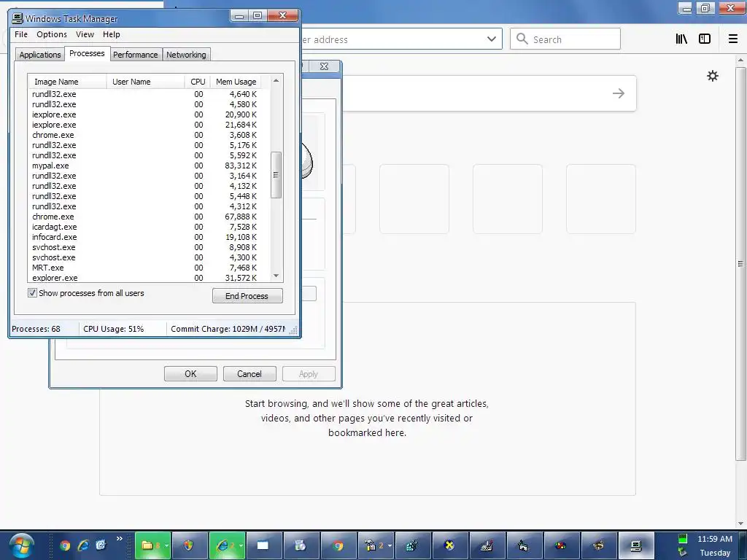The width and height of the screenshot is (747, 560).
Task: Expand the Quick Launch overflow chevron
Action: click(119, 539)
